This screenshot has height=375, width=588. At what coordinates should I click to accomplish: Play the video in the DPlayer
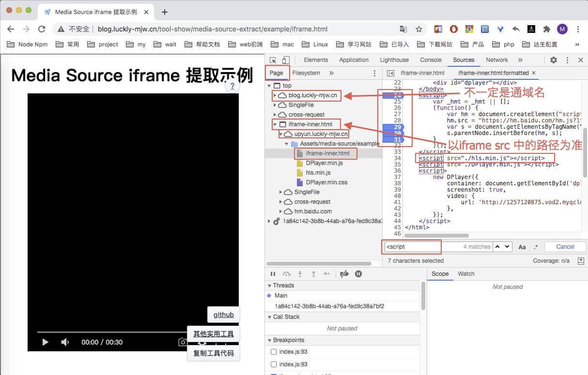point(46,342)
